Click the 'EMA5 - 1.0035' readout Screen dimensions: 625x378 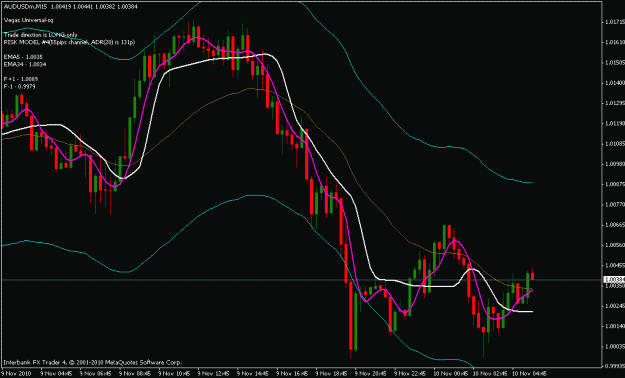pyautogui.click(x=23, y=57)
